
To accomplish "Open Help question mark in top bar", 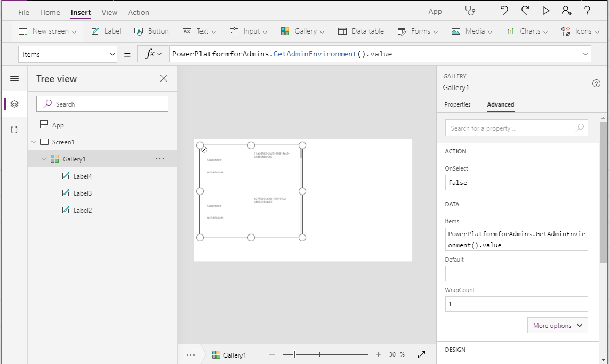I will pyautogui.click(x=588, y=11).
